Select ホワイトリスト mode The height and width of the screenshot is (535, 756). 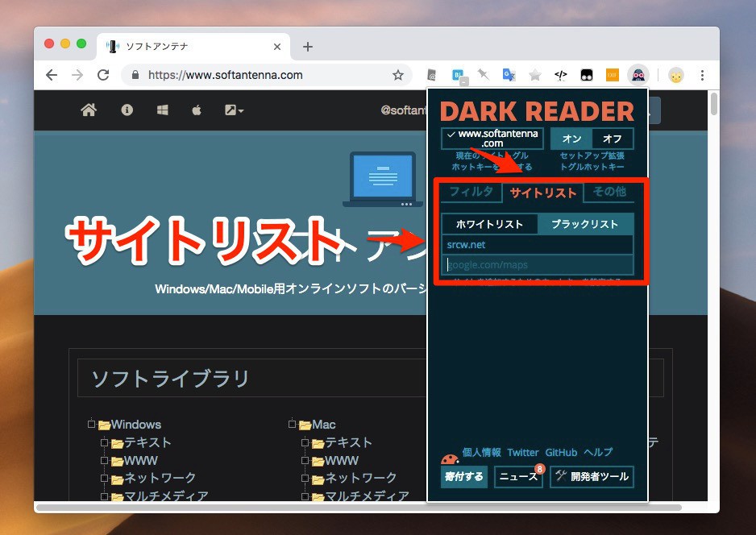(489, 224)
